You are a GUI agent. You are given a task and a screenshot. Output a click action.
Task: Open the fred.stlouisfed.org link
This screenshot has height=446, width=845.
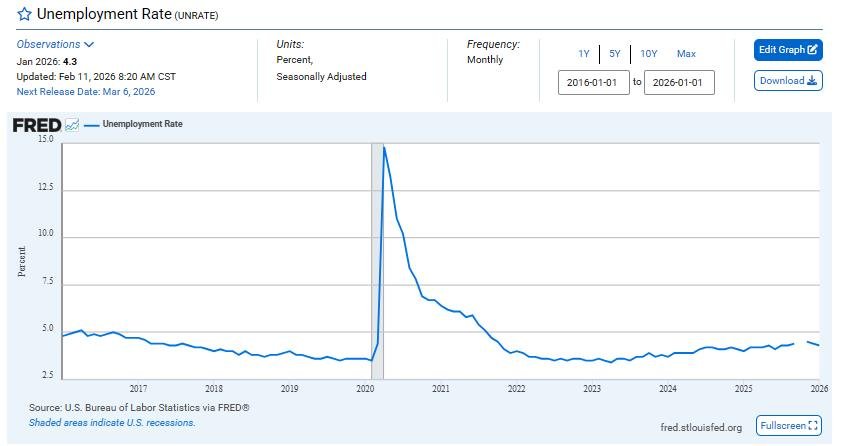click(701, 428)
